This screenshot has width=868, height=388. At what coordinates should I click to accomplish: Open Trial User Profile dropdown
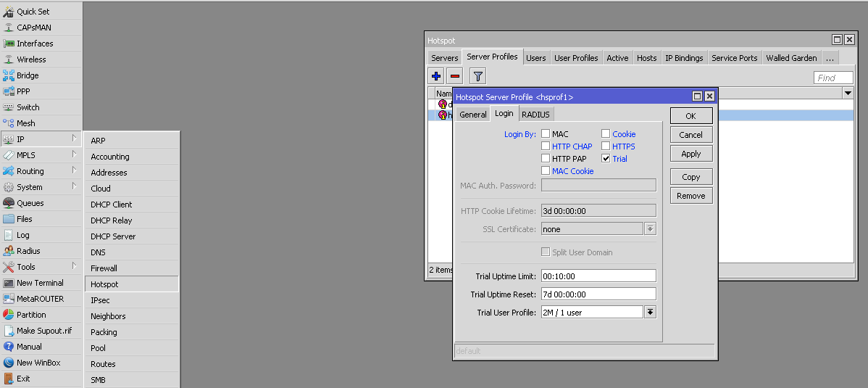pyautogui.click(x=650, y=313)
